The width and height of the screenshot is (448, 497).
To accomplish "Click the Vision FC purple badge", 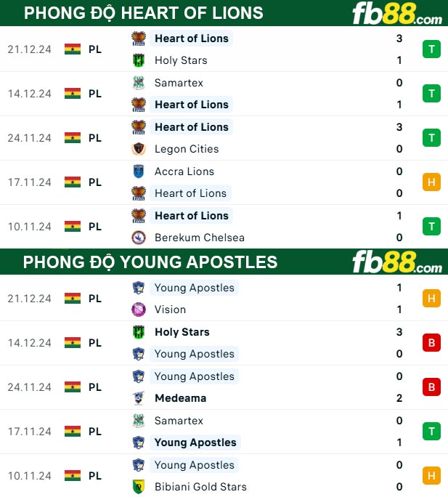I will click(139, 310).
